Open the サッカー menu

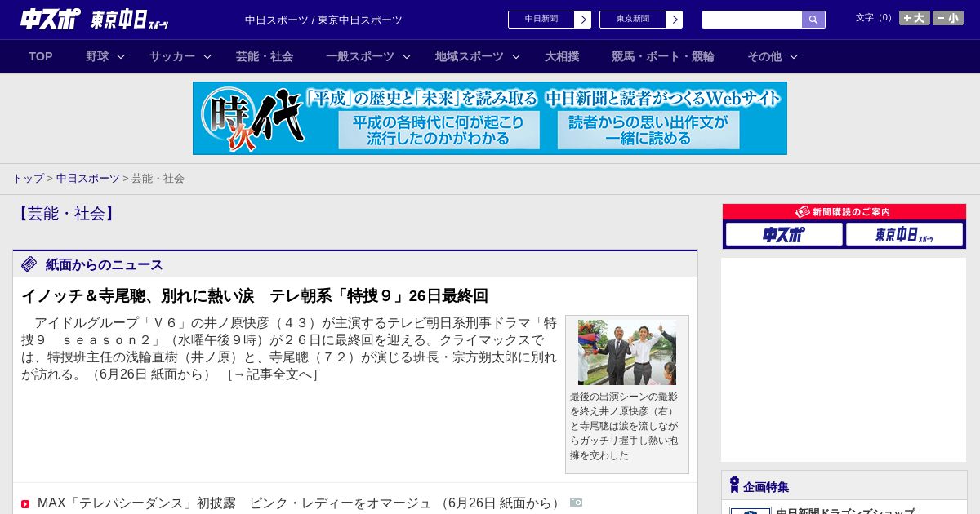pyautogui.click(x=172, y=56)
